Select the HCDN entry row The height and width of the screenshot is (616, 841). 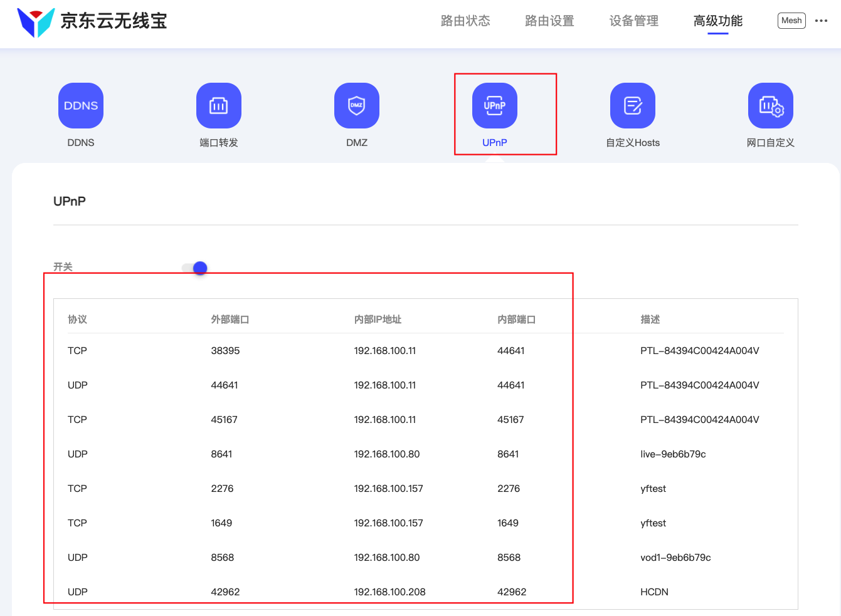pos(654,592)
